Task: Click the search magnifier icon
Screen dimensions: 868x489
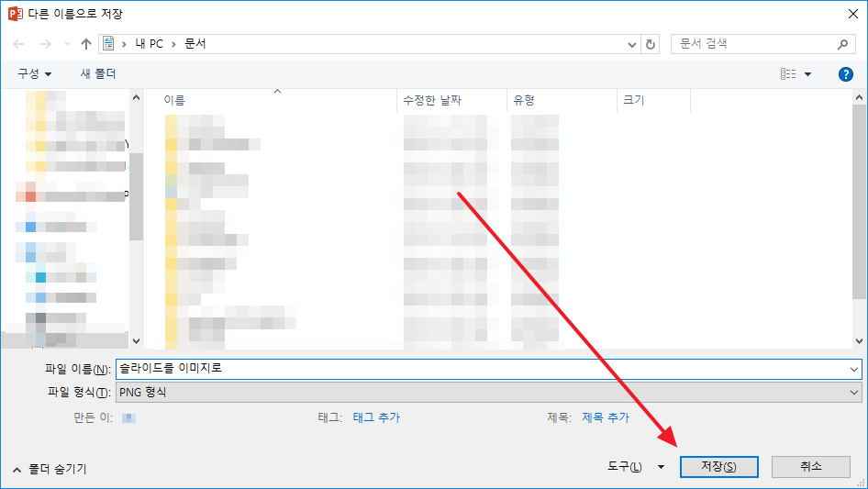Action: [842, 44]
